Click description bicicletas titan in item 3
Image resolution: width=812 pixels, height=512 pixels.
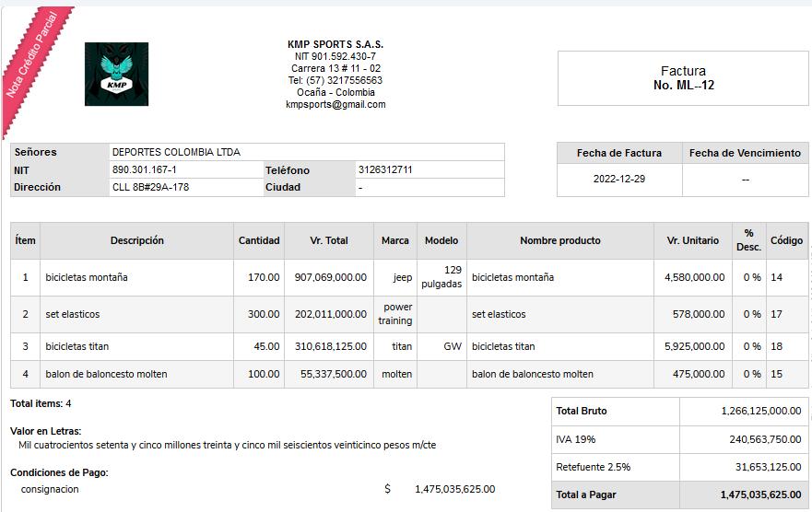point(77,346)
